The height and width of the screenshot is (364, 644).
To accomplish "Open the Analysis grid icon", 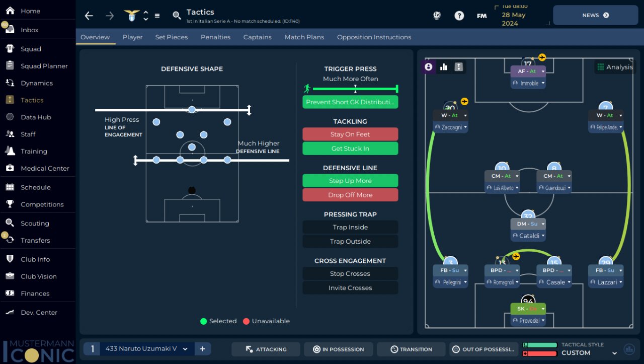I will [x=600, y=67].
